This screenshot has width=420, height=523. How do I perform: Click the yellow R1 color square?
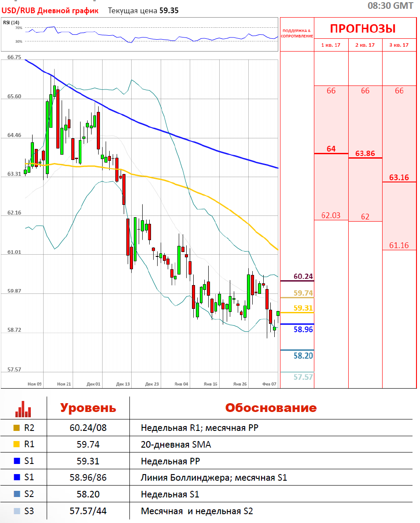17,445
